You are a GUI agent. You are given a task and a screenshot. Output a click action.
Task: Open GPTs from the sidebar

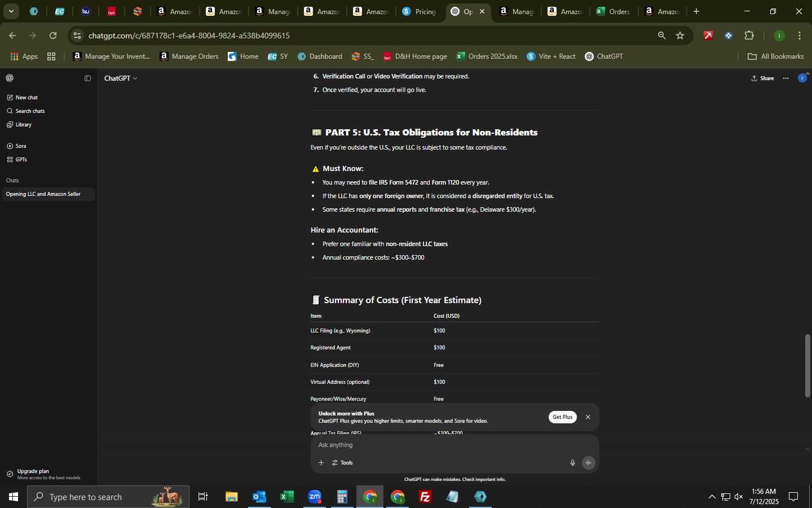pyautogui.click(x=21, y=160)
